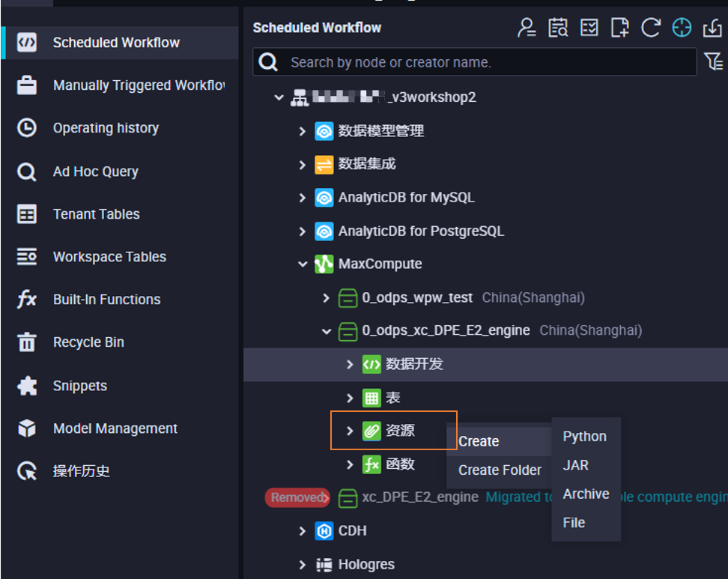This screenshot has height=579, width=728.
Task: Expand the CDH node
Action: [303, 531]
